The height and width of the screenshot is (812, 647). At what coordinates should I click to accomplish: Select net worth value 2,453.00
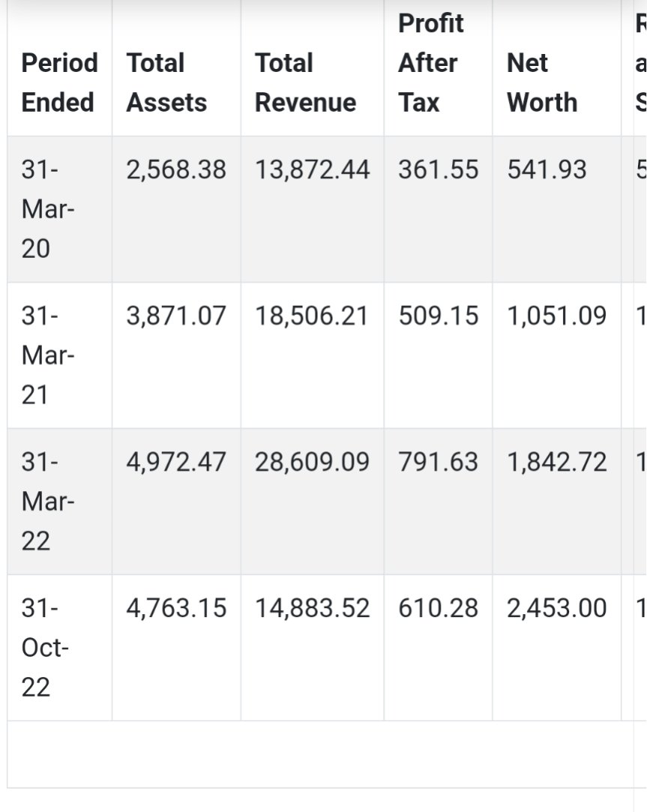point(556,608)
